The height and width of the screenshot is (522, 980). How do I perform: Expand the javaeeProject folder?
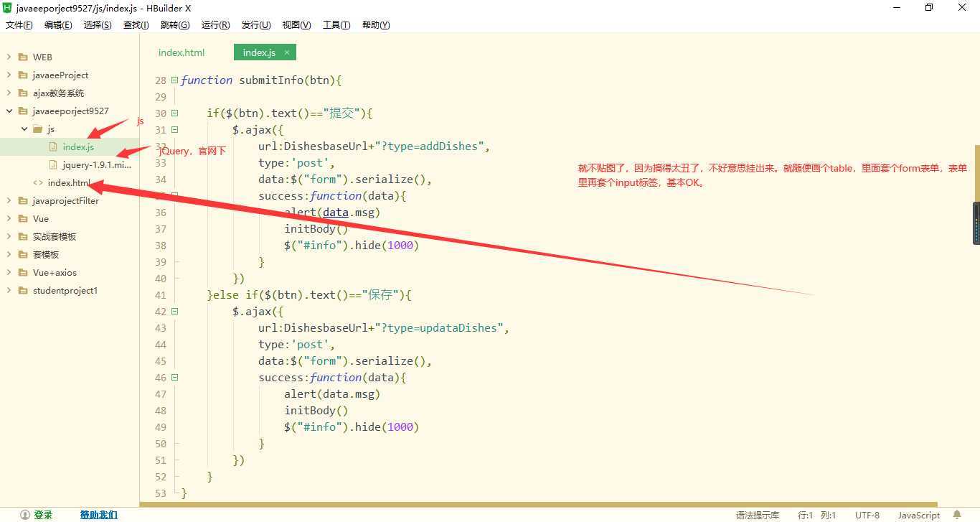coord(9,75)
